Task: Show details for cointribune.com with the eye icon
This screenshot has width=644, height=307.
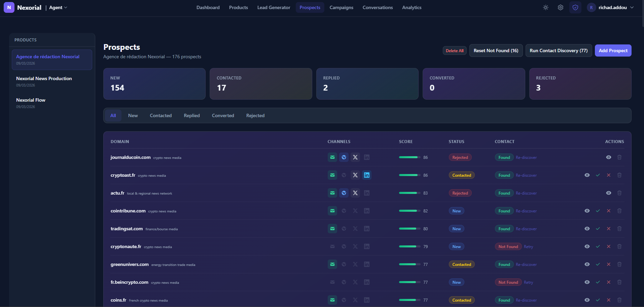Action: tap(587, 211)
